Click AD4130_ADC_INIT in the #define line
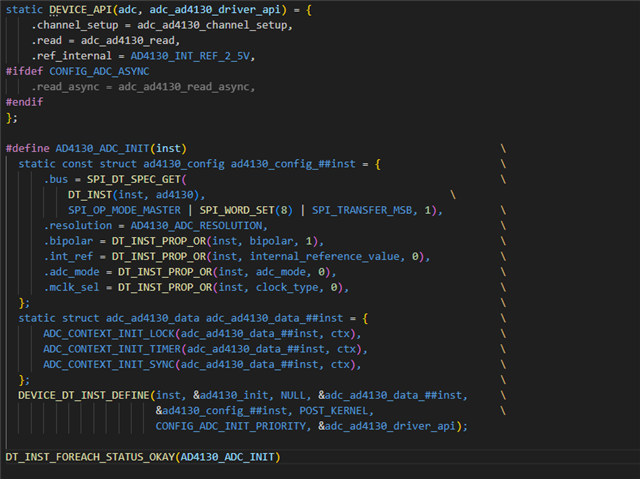Viewport: 640px width, 479px height. [102, 149]
